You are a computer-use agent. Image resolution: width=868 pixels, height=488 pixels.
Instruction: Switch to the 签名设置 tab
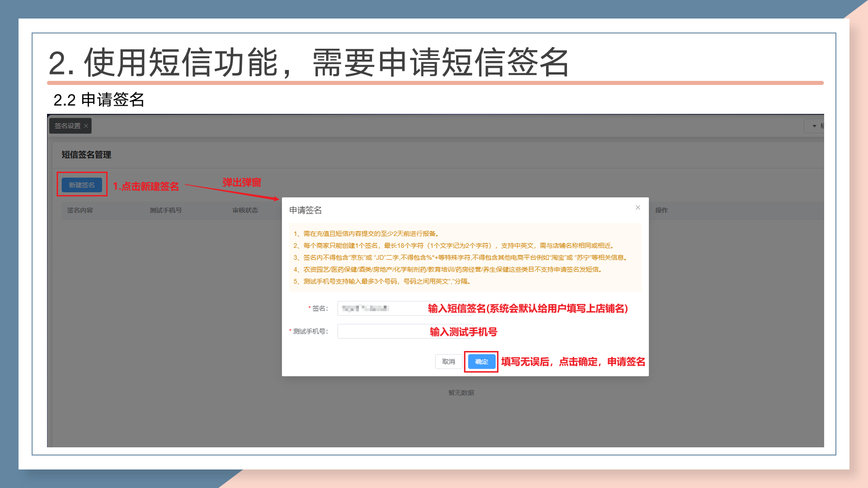(x=67, y=126)
